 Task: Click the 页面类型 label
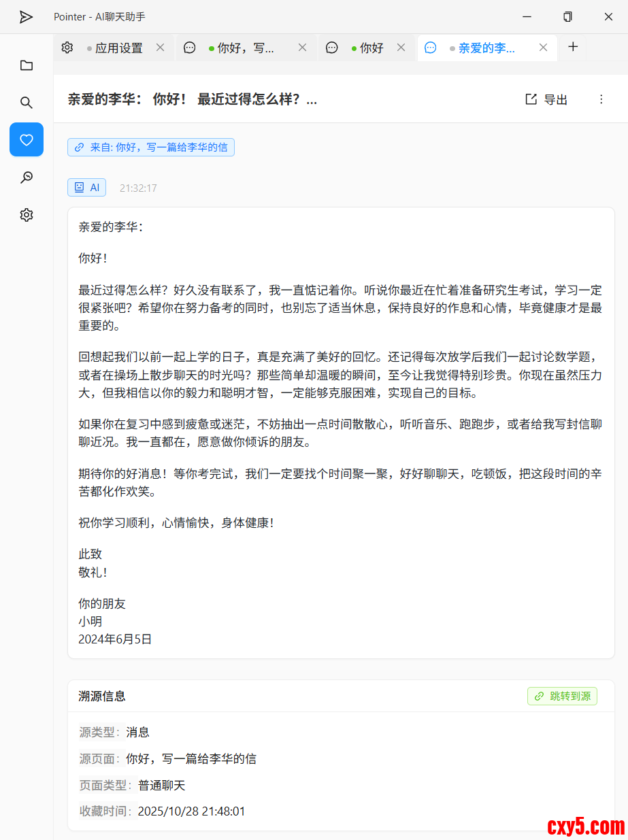(x=105, y=785)
